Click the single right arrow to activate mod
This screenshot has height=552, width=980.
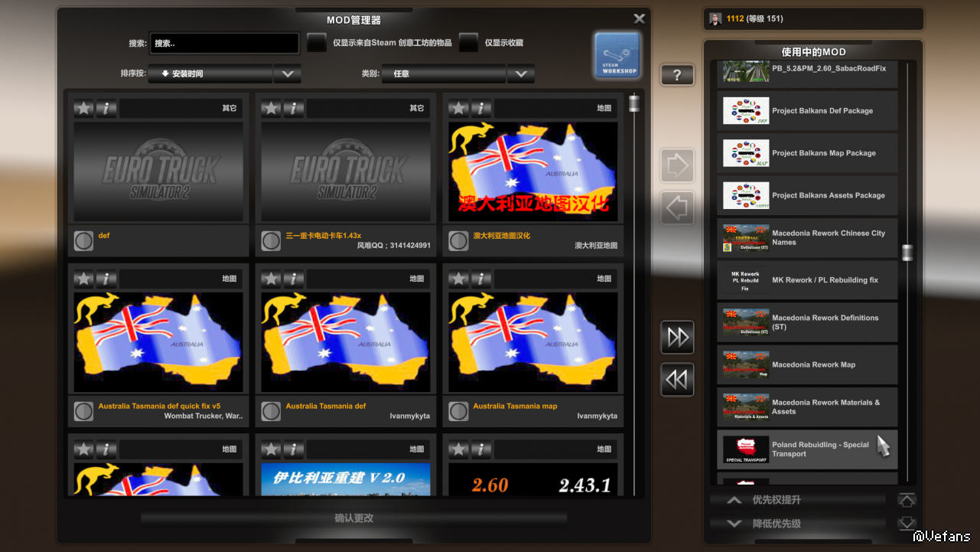click(x=677, y=165)
